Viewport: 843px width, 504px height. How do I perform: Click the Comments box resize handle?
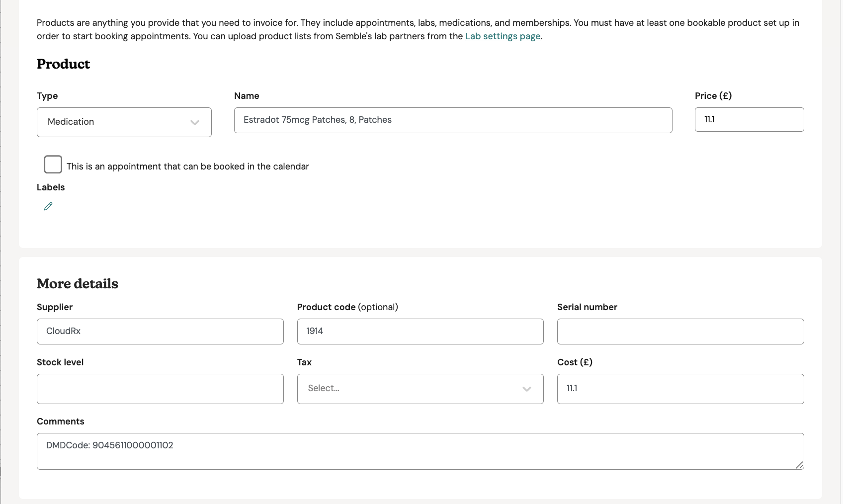799,465
